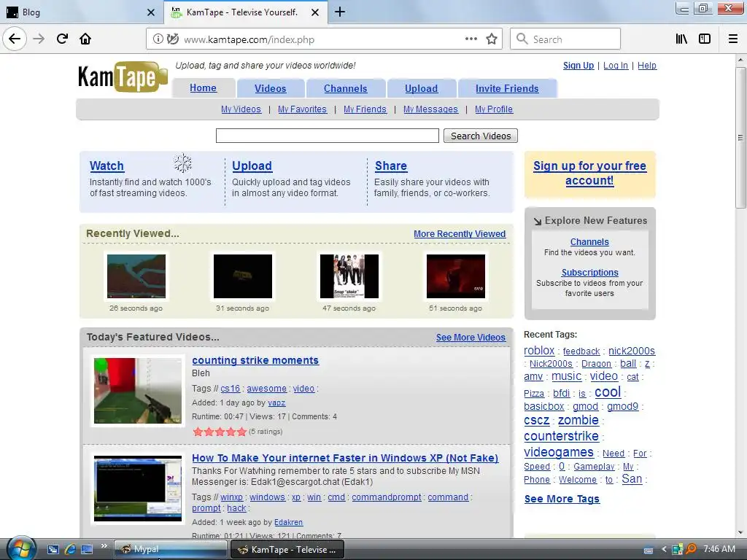This screenshot has height=560, width=747.
Task: Open counting strike moments video title
Action: [x=255, y=360]
